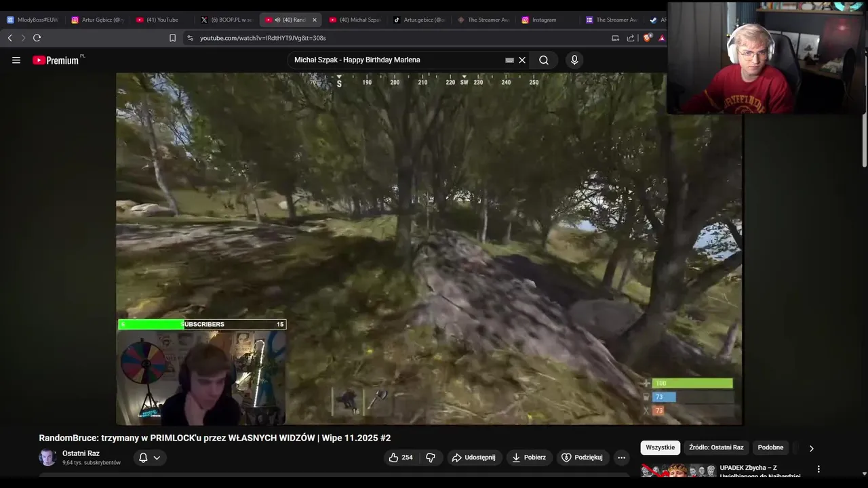Run search with the magnifying glass button

pyautogui.click(x=544, y=60)
